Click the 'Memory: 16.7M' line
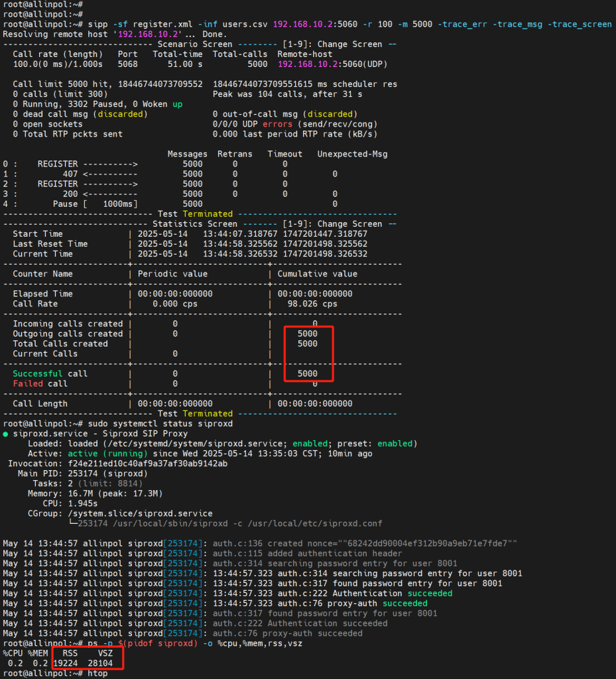This screenshot has height=679, width=616. coord(95,493)
